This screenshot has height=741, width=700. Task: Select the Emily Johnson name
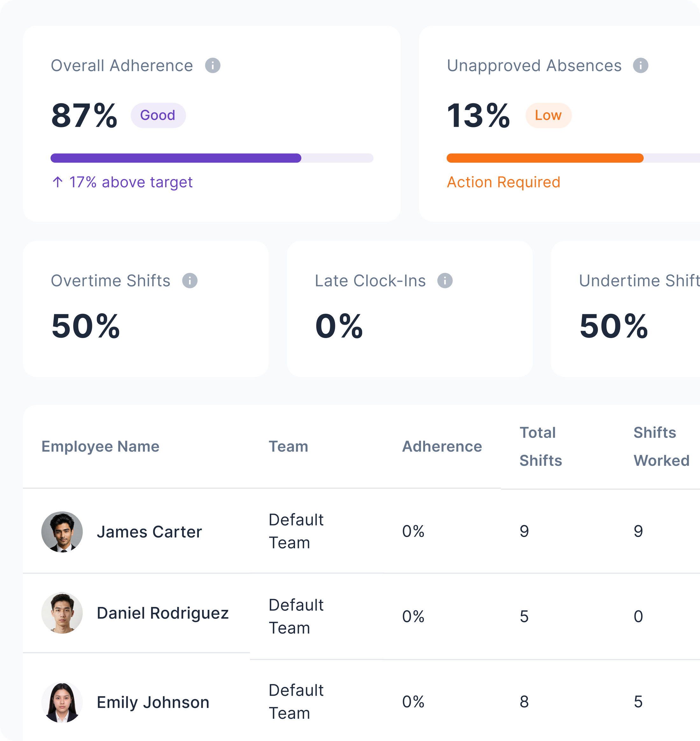tap(153, 702)
